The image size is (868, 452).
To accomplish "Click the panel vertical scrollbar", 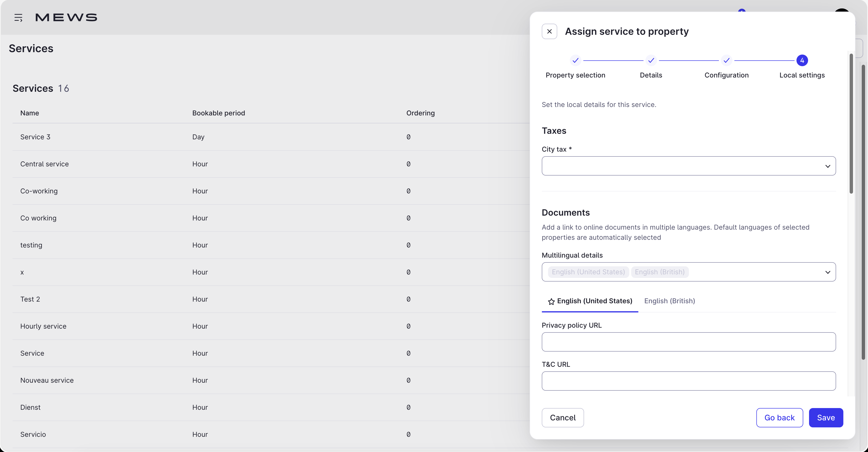I will pos(851,123).
